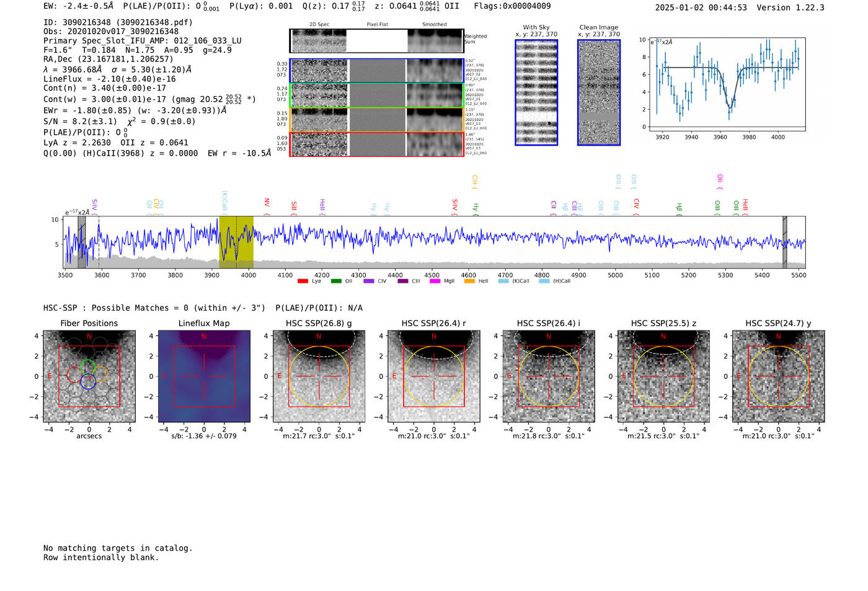Click the Cont(w) gmag 20.52 line

(x=149, y=99)
